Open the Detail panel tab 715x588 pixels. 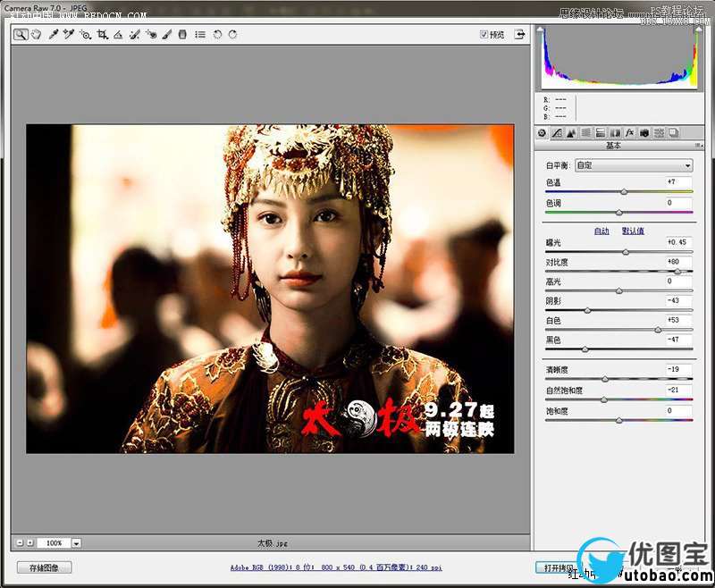click(x=571, y=132)
